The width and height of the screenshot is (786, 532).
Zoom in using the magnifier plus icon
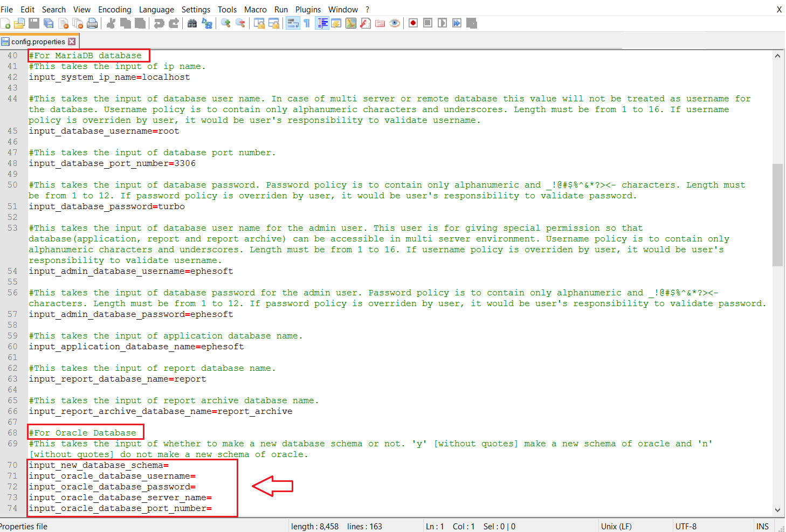tap(226, 23)
